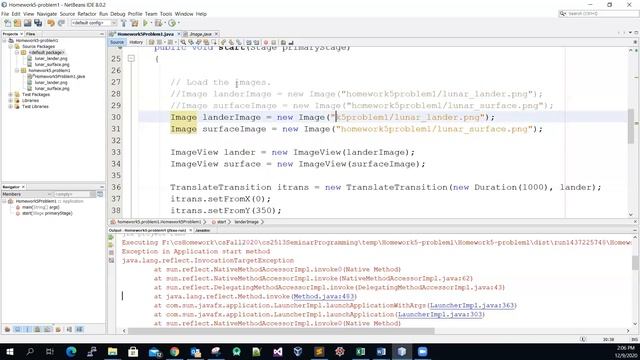Click the editor vertical scrollbar
Image resolution: width=640 pixels, height=360 pixels.
[631, 132]
